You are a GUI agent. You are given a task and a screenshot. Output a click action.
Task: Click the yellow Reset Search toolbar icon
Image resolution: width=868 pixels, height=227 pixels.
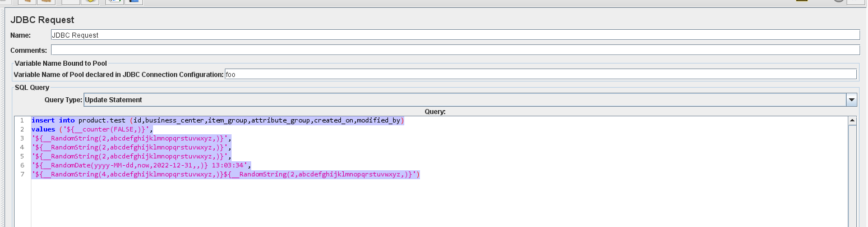[90, 2]
